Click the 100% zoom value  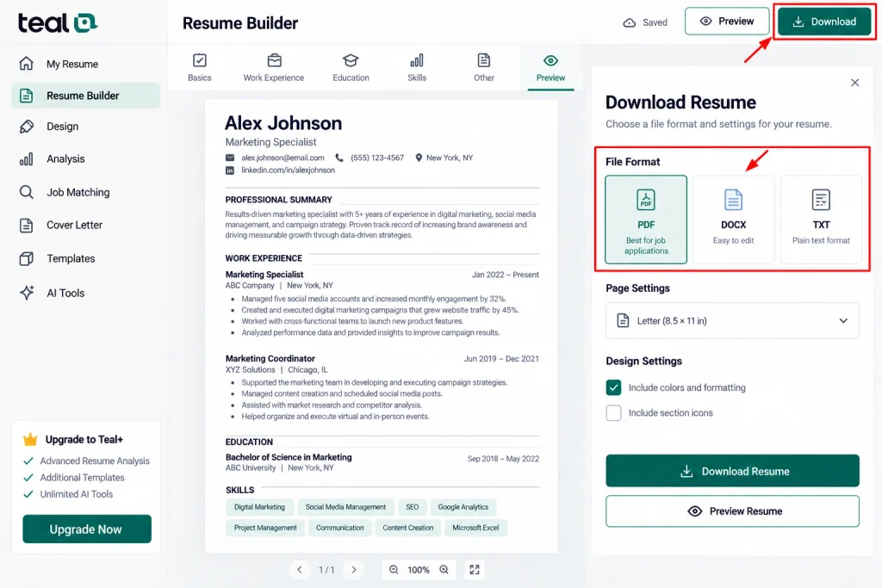pyautogui.click(x=419, y=570)
